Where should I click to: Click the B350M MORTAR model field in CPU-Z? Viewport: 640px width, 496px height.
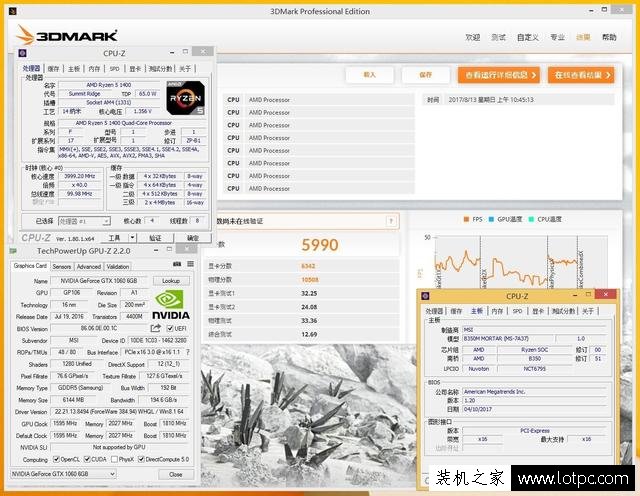pyautogui.click(x=507, y=339)
